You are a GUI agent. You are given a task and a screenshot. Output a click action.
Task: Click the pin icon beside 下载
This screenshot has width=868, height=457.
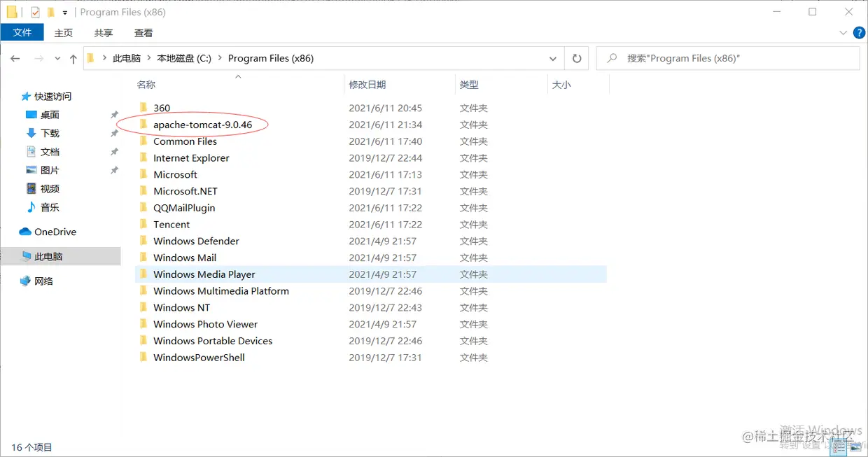coord(114,133)
